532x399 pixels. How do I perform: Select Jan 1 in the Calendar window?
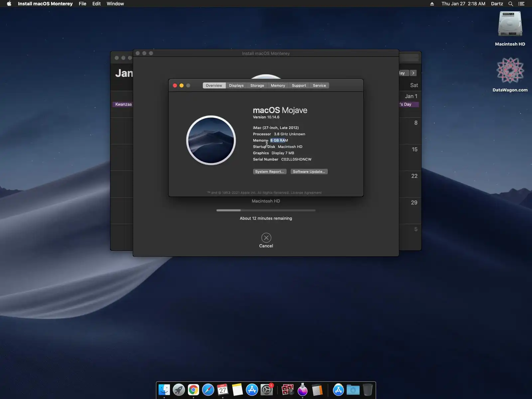(411, 96)
